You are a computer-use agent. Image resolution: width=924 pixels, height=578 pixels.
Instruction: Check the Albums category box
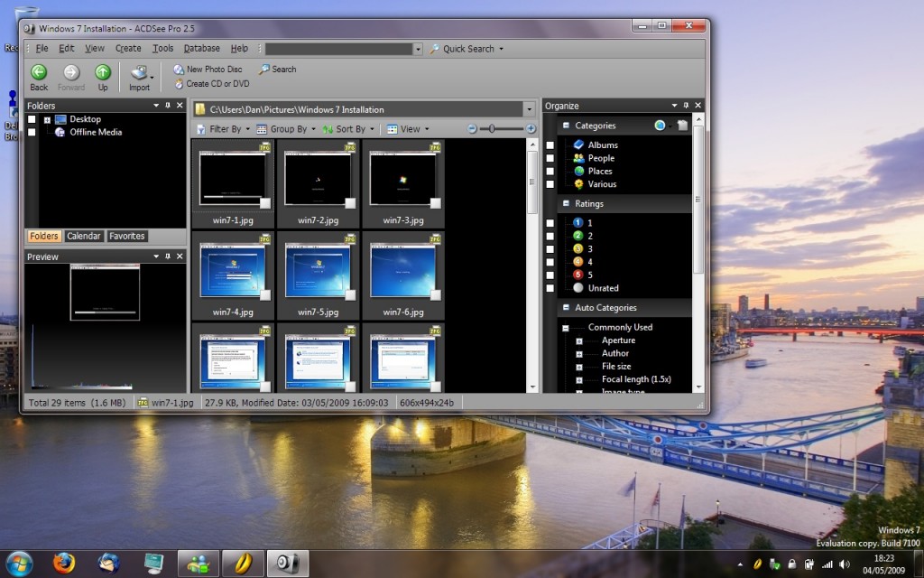(x=550, y=145)
